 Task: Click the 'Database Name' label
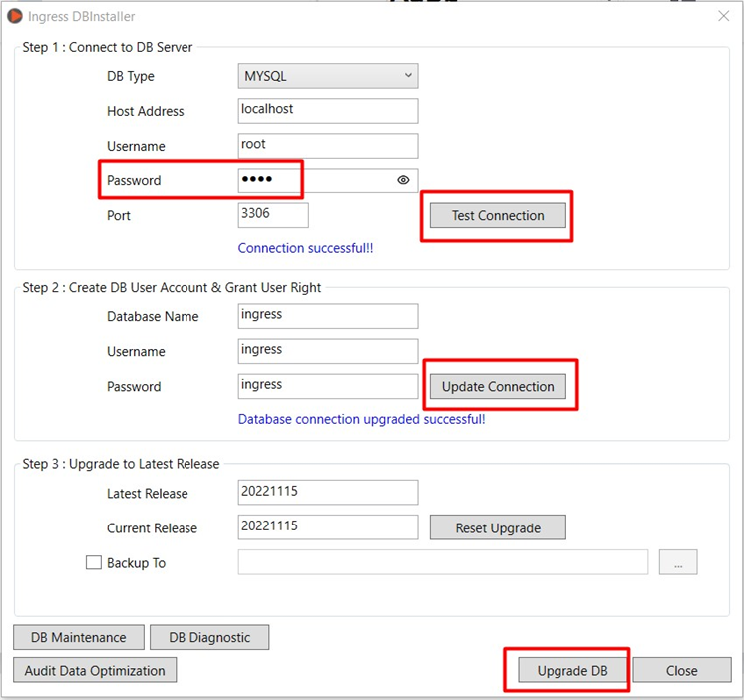click(153, 317)
